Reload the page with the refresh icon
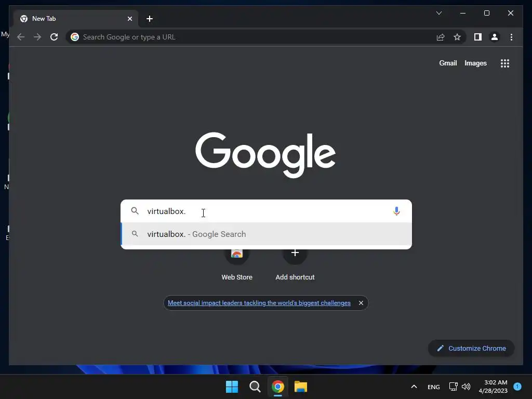The height and width of the screenshot is (399, 532). (54, 37)
